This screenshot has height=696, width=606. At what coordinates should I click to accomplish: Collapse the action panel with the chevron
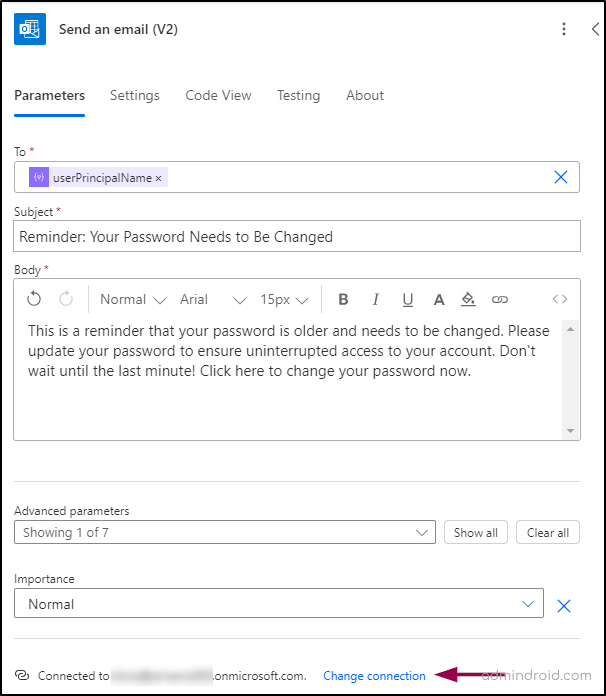click(595, 30)
